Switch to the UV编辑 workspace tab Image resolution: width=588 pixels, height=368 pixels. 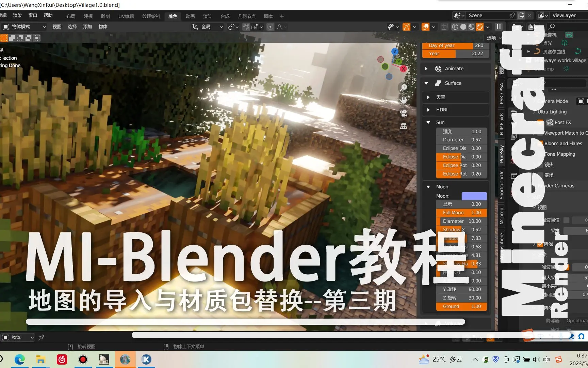click(x=126, y=16)
